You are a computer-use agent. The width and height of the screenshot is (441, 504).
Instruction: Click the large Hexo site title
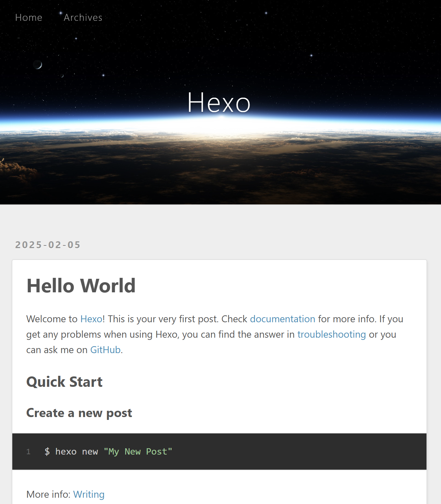[x=219, y=102]
